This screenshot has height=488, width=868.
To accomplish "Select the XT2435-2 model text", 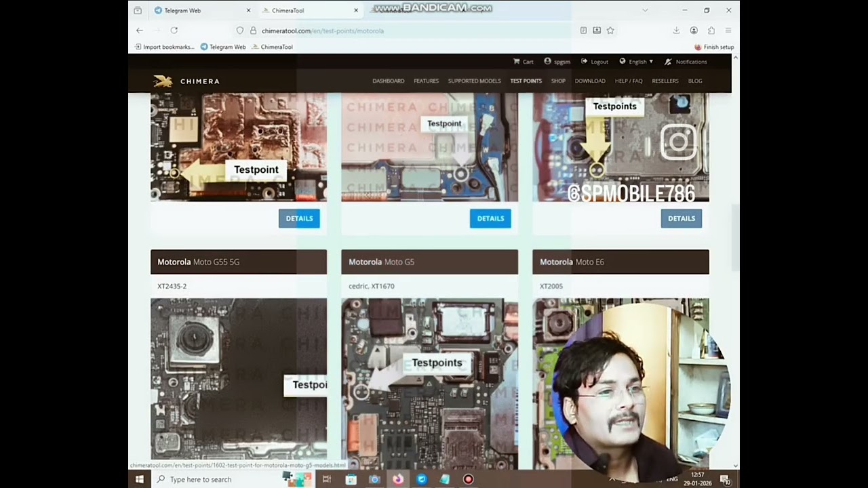I will [172, 286].
